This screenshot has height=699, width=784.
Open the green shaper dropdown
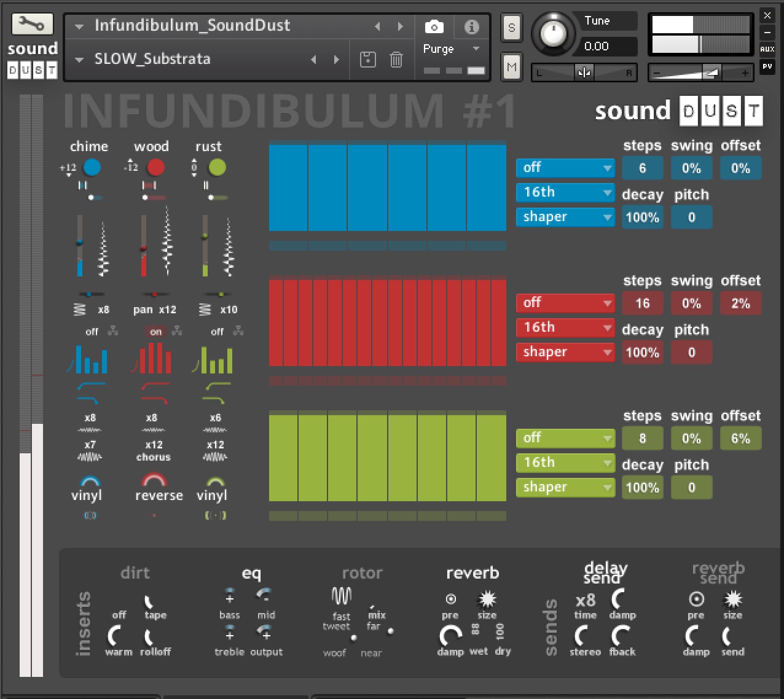click(565, 487)
